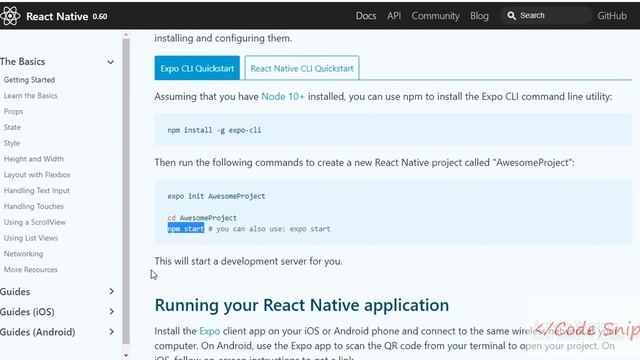Open the Docs menu item
The width and height of the screenshot is (640, 360).
(x=366, y=16)
